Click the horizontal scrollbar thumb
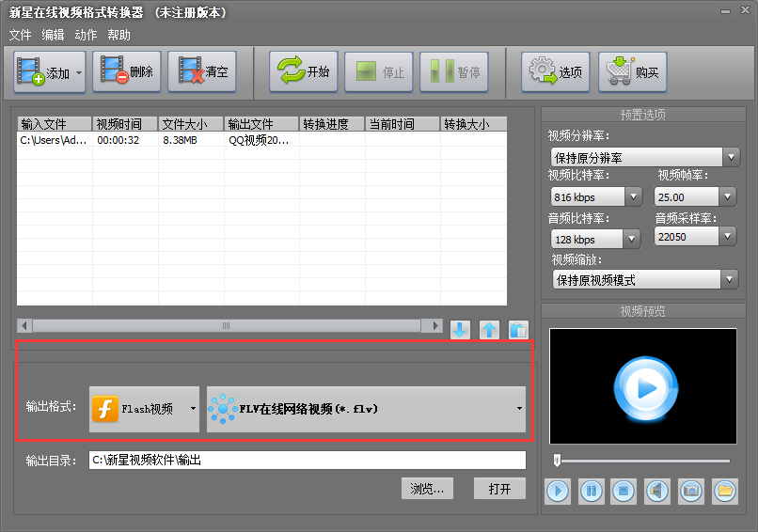 click(227, 325)
